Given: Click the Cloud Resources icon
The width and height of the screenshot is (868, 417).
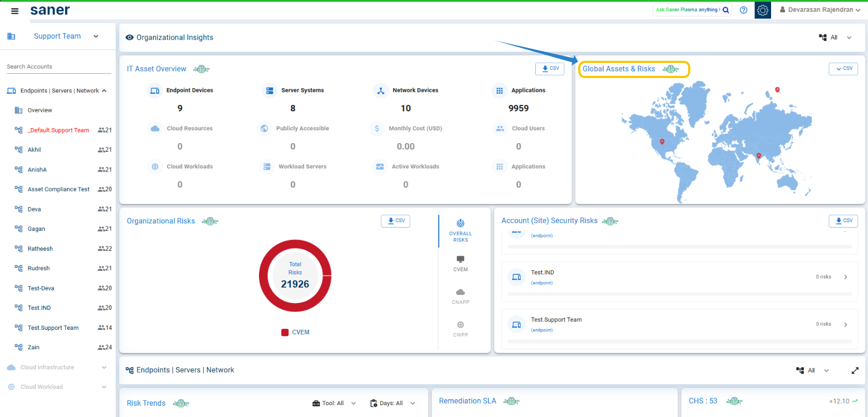Looking at the screenshot, I should click(x=155, y=129).
